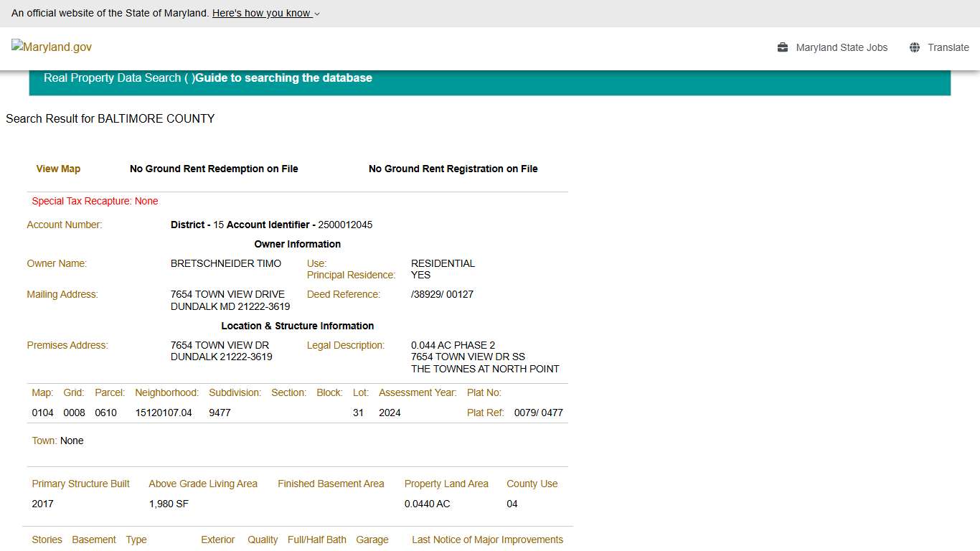
Task: Click the Deed Reference label
Action: click(343, 294)
